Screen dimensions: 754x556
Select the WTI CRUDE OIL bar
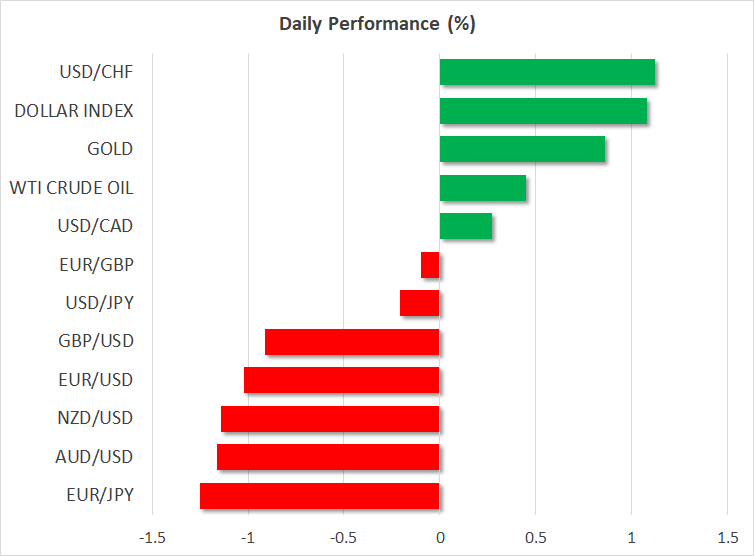(x=483, y=188)
